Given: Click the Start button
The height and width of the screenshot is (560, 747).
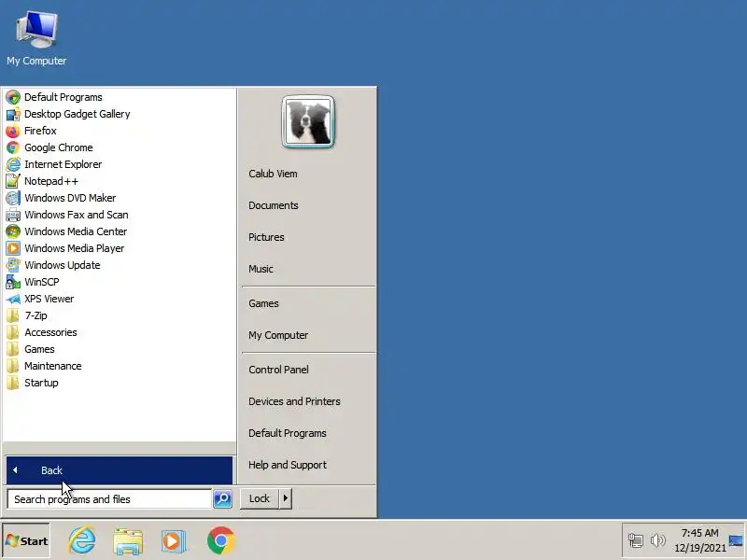Looking at the screenshot, I should (x=26, y=540).
